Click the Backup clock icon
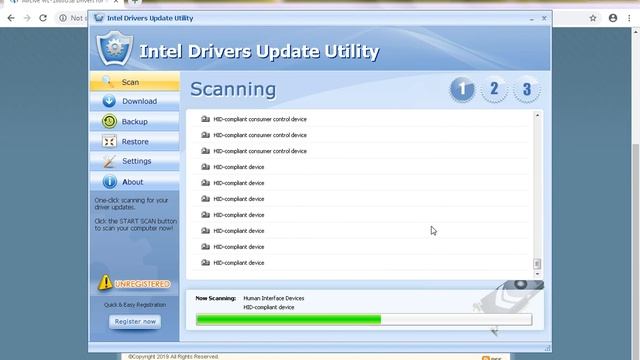 coord(109,121)
